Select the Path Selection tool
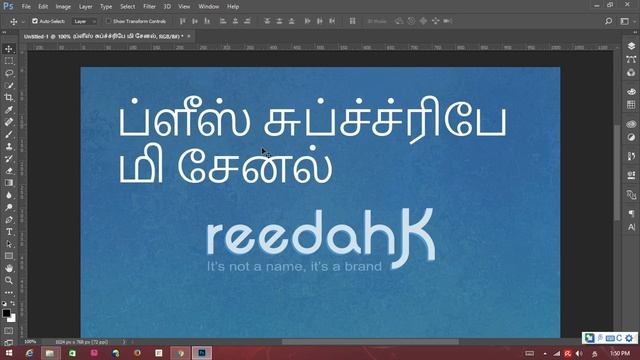This screenshot has width=640, height=360. (9, 244)
